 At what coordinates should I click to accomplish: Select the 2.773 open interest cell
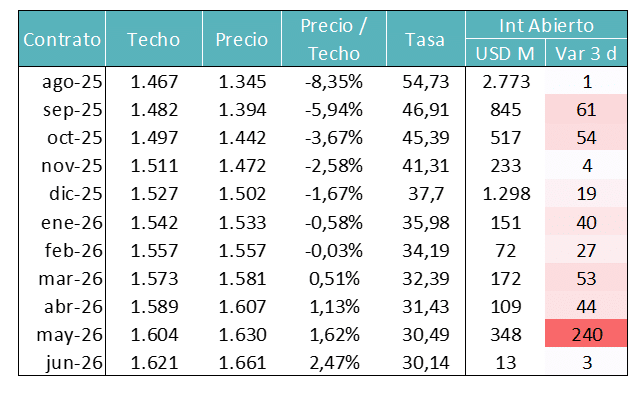(x=506, y=82)
